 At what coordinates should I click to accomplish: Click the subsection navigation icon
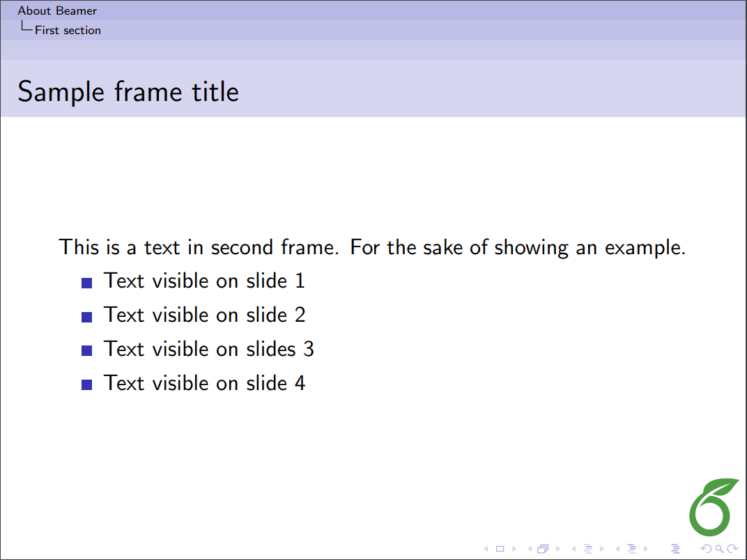coord(587,549)
